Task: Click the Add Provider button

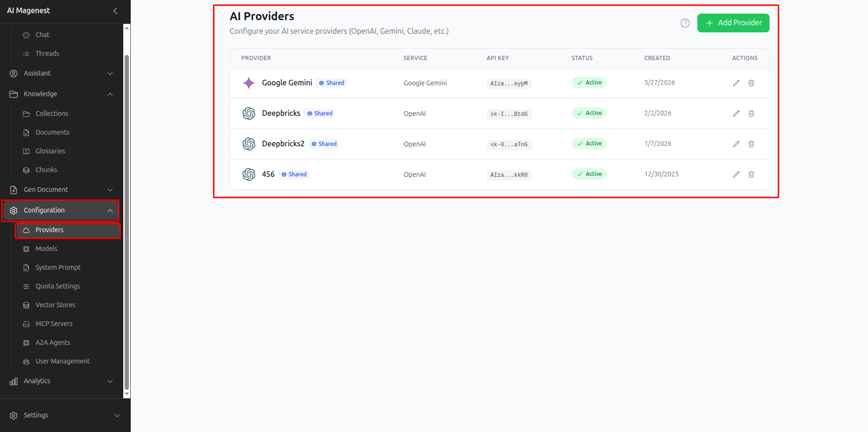Action: coord(733,23)
